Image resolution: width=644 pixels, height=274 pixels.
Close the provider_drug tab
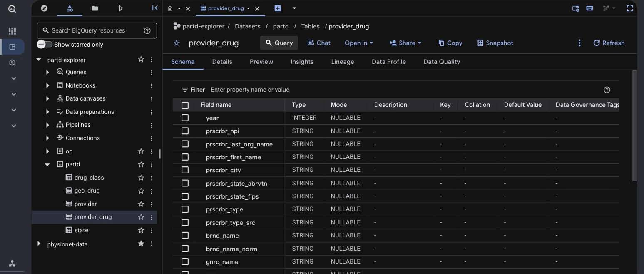coord(257,8)
